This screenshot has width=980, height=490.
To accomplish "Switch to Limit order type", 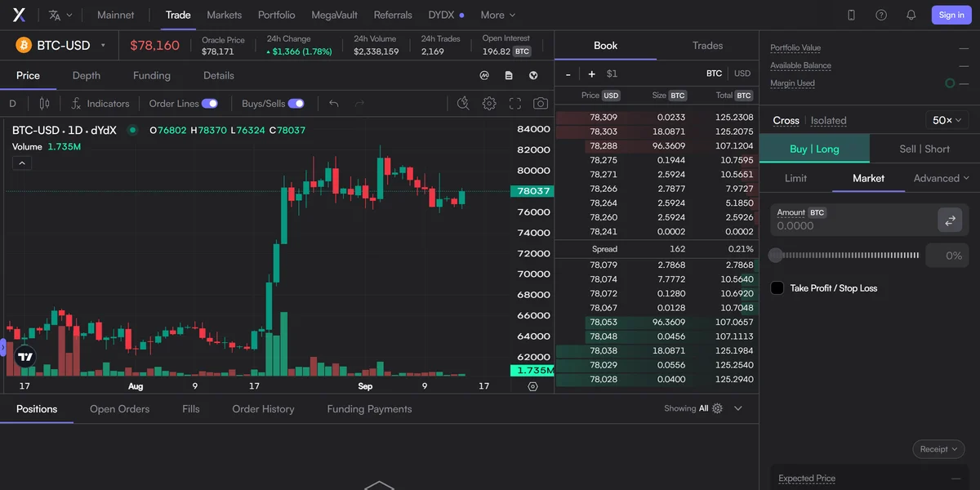I will coord(795,178).
